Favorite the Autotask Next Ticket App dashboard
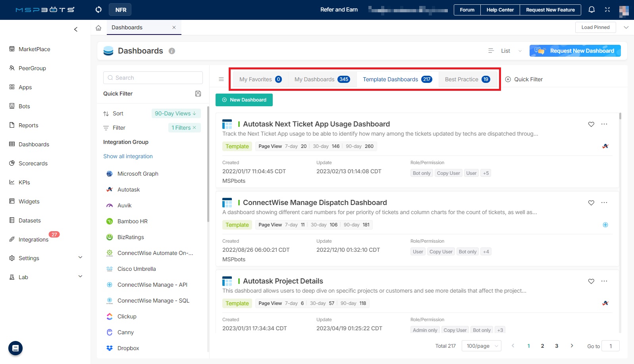This screenshot has width=634, height=364. click(591, 124)
